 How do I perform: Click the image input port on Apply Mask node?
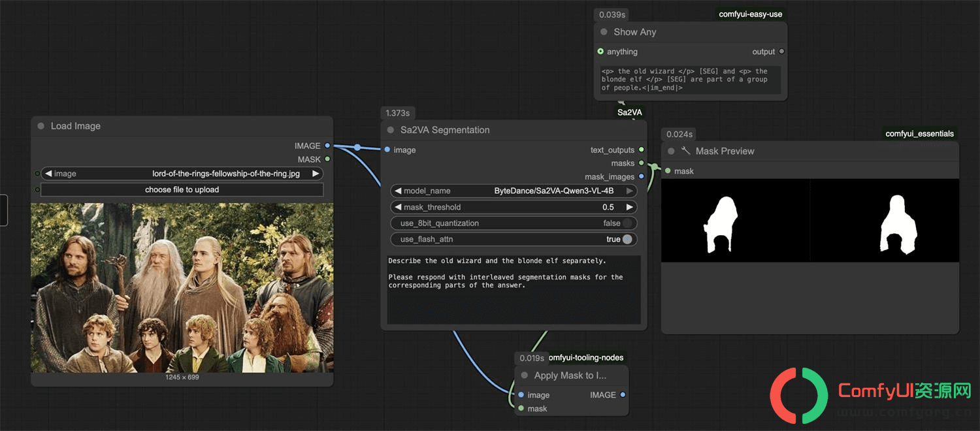(x=521, y=395)
